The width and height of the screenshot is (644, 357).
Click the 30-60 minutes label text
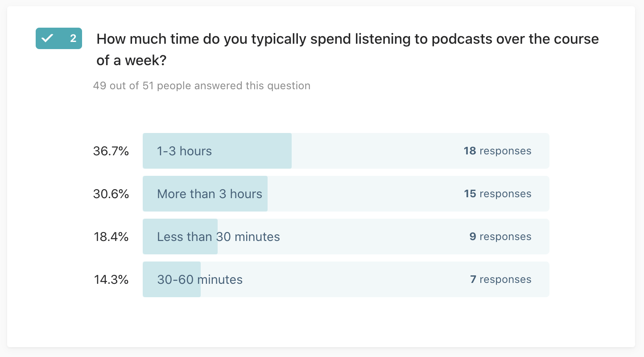coord(200,279)
